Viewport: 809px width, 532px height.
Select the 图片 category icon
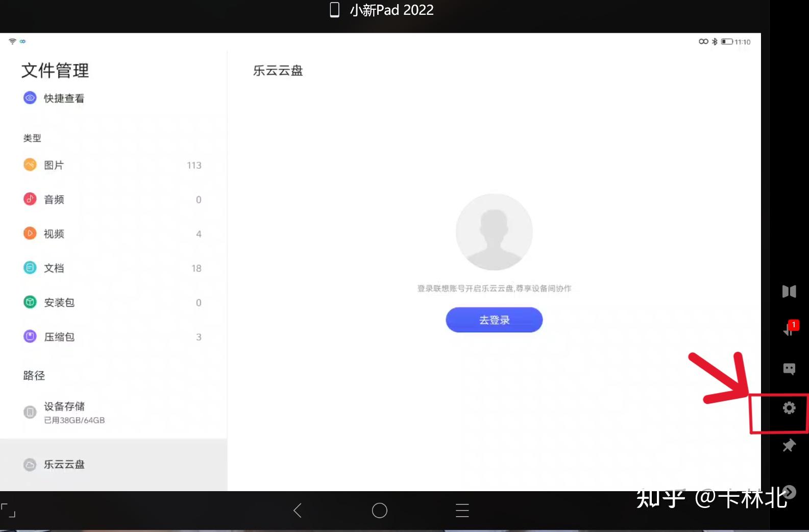tap(30, 164)
